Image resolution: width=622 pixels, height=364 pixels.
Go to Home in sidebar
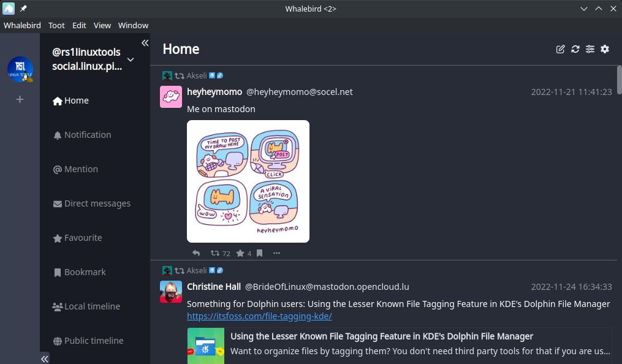(x=70, y=100)
